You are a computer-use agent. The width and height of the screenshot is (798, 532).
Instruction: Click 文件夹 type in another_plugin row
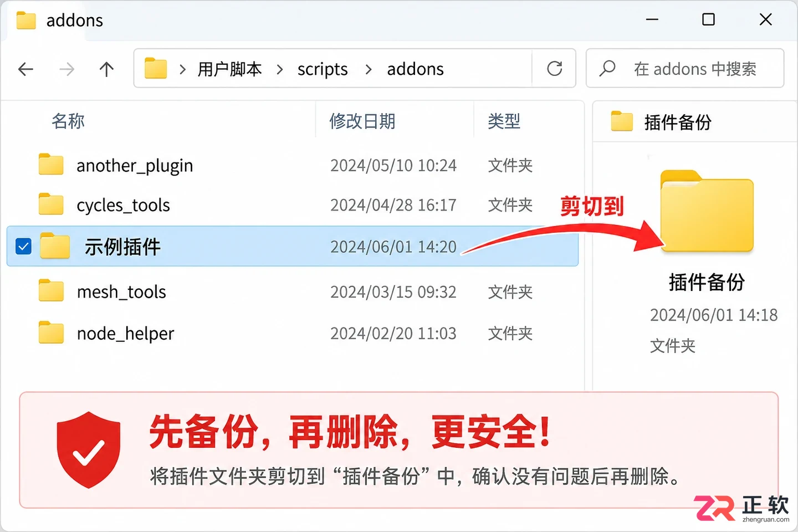click(x=510, y=165)
